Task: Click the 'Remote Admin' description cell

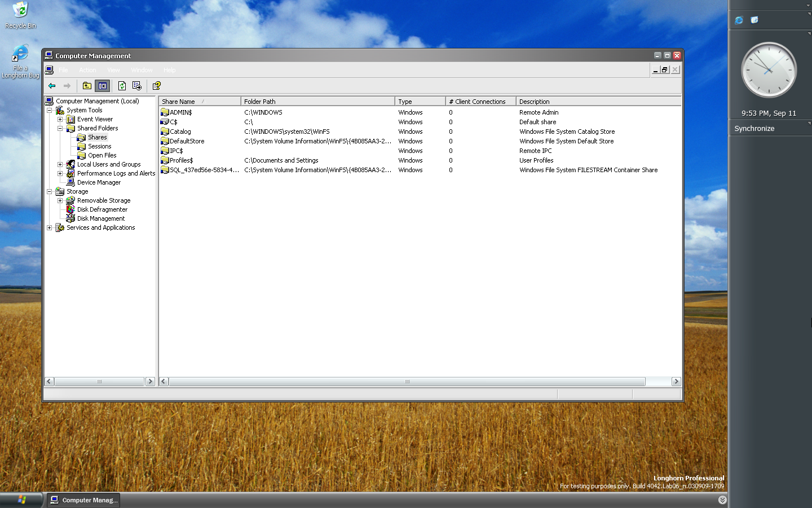Action: pos(539,112)
